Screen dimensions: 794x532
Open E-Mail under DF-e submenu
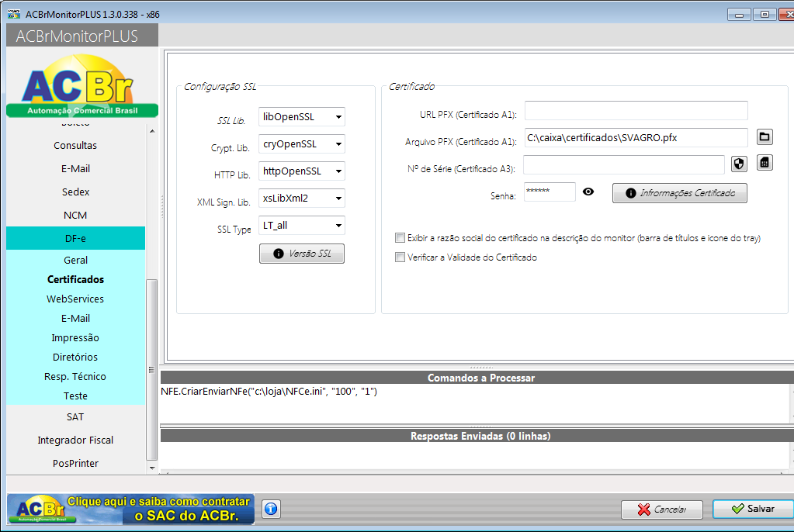click(x=75, y=319)
